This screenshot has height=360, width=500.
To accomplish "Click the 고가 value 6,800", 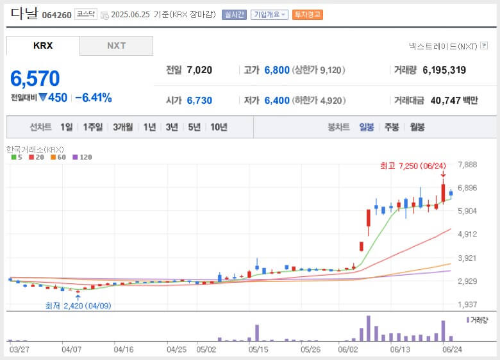I will (277, 70).
